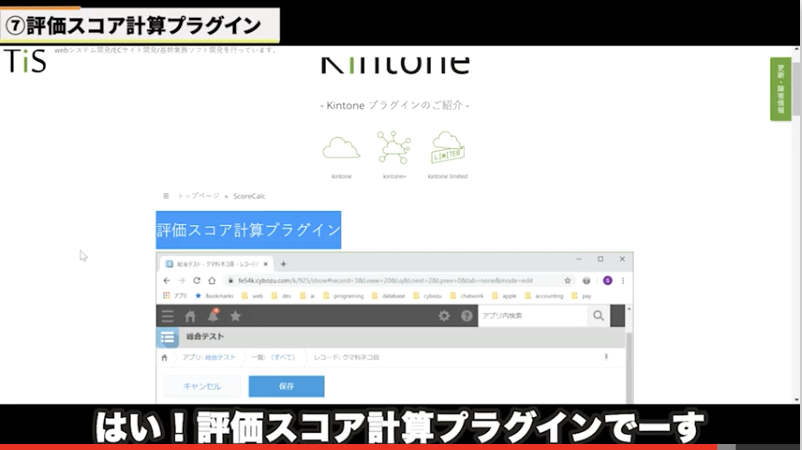This screenshot has width=802, height=450.
Task: Bookmark this page with the address bar star
Action: click(x=568, y=281)
